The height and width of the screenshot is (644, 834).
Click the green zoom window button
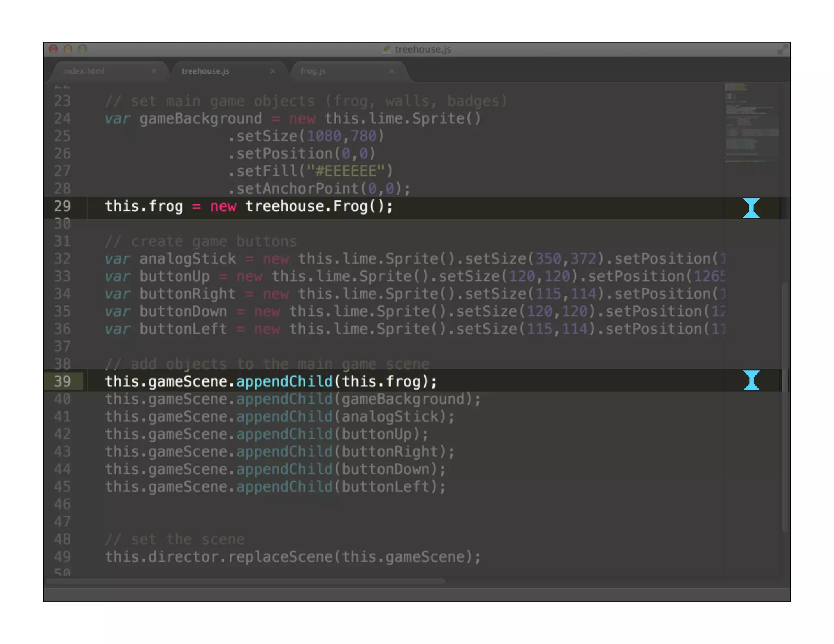pyautogui.click(x=83, y=49)
